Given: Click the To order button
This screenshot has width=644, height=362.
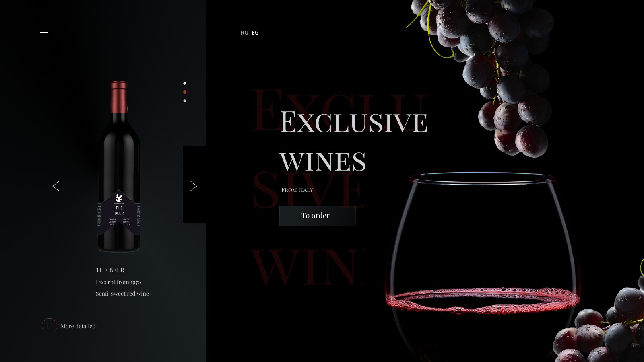Looking at the screenshot, I should pyautogui.click(x=318, y=216).
